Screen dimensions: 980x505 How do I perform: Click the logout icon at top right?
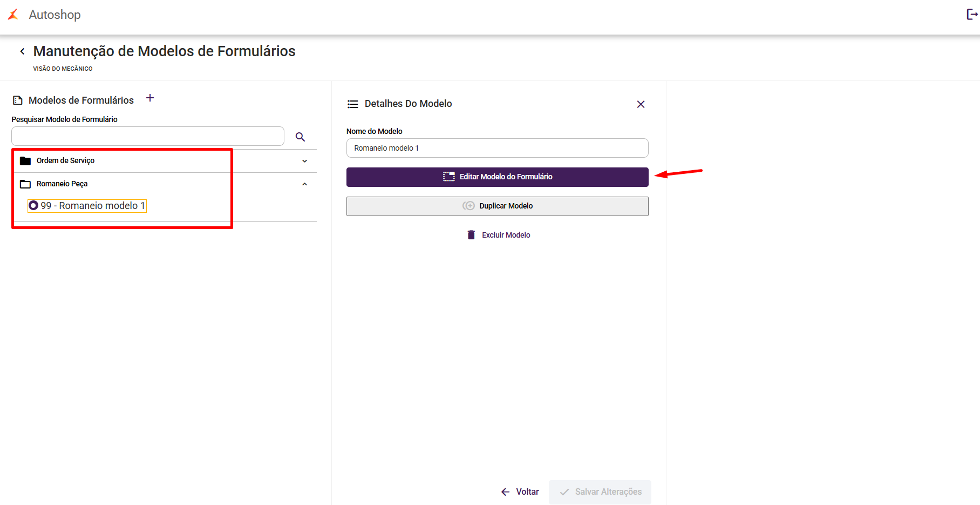971,15
